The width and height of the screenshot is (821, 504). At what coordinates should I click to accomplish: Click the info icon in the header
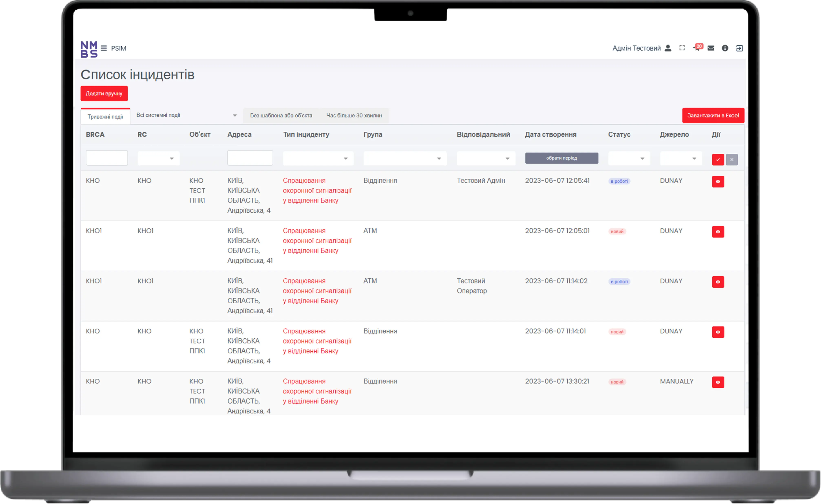[725, 48]
